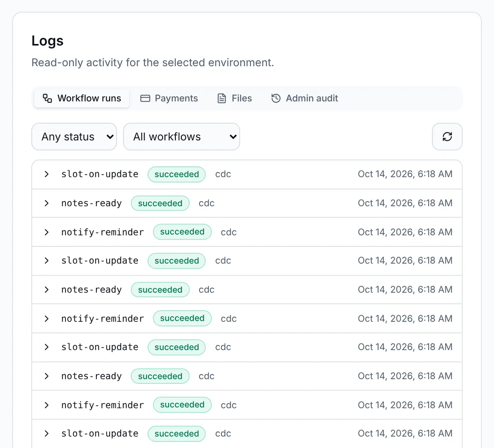
Task: Click cdc label on topmost notify-reminder row
Action: 229,232
